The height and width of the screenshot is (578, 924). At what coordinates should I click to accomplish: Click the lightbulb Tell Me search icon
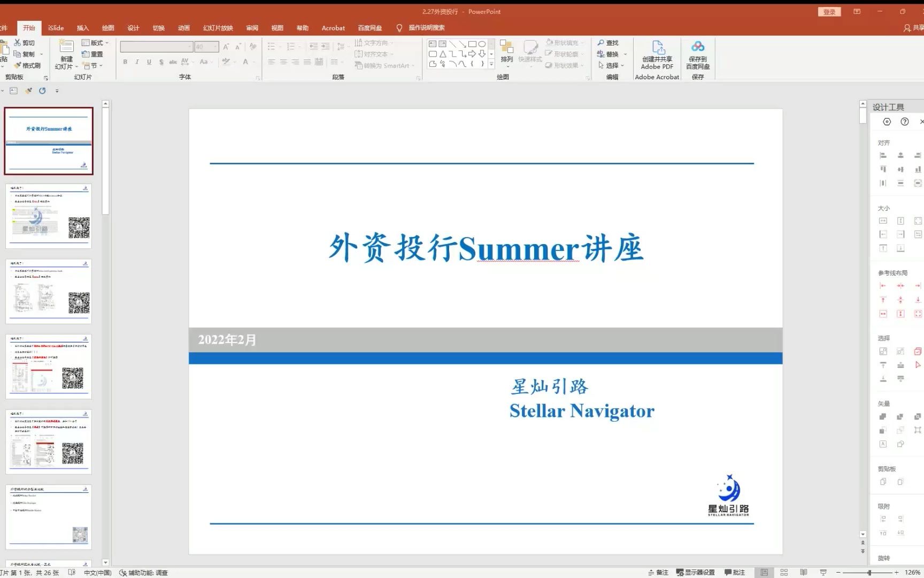399,28
